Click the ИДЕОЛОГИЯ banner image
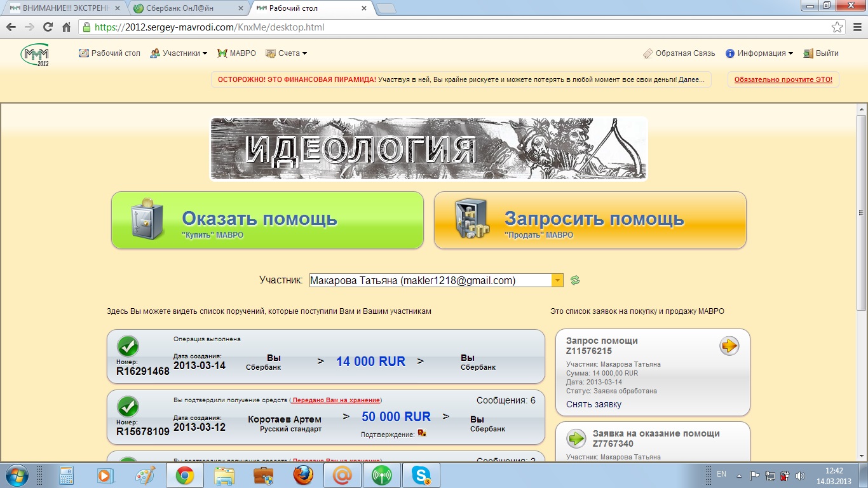868x488 pixels. point(429,149)
